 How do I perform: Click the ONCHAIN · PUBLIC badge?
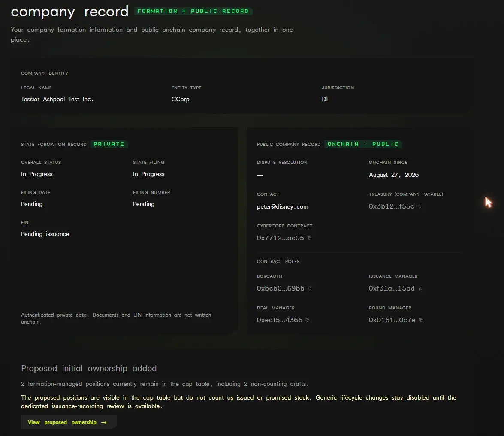pyautogui.click(x=363, y=144)
